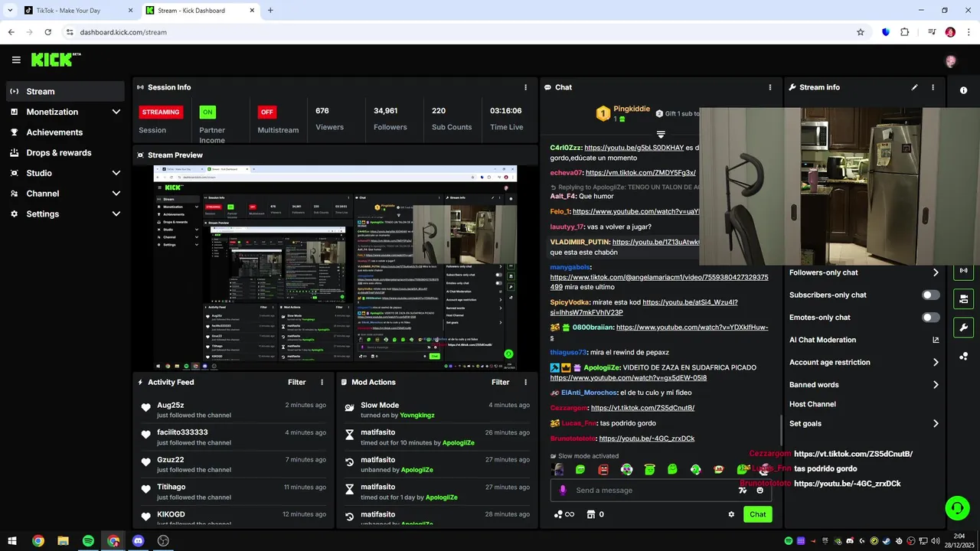This screenshot has height=551, width=980.
Task: Expand Account age restriction settings
Action: (935, 363)
